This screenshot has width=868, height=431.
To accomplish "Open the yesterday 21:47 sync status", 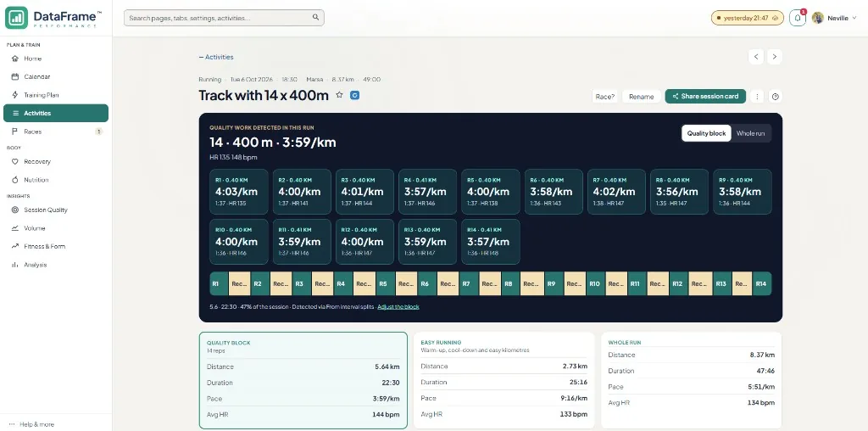I will pos(748,18).
